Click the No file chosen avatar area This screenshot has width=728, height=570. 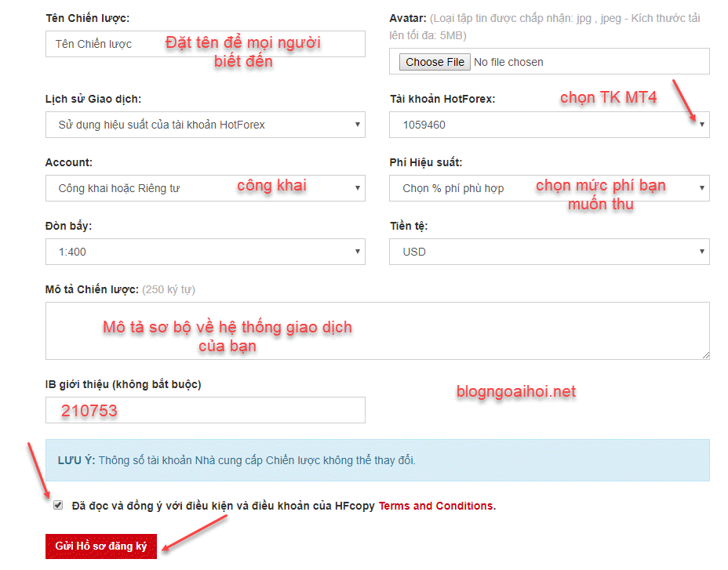coord(510,61)
